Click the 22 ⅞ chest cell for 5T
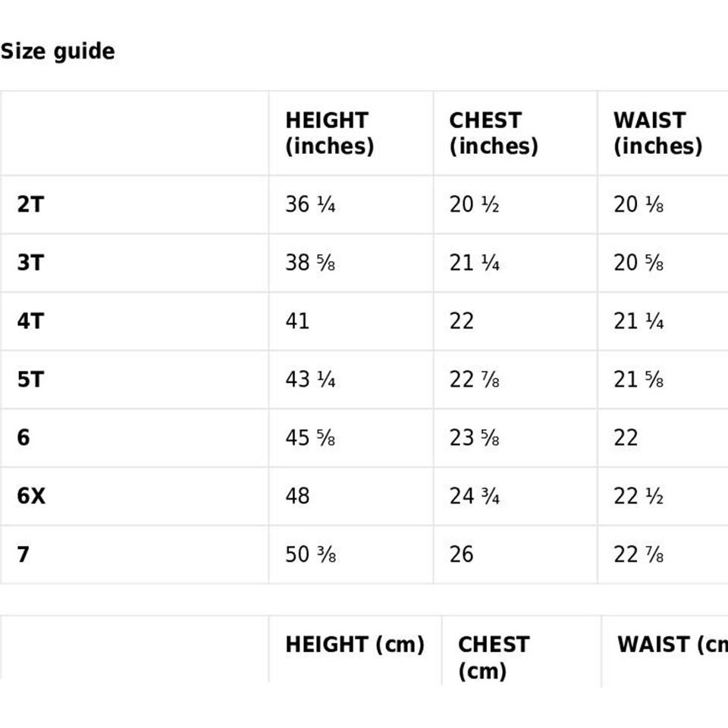This screenshot has width=728, height=728. pos(474,379)
